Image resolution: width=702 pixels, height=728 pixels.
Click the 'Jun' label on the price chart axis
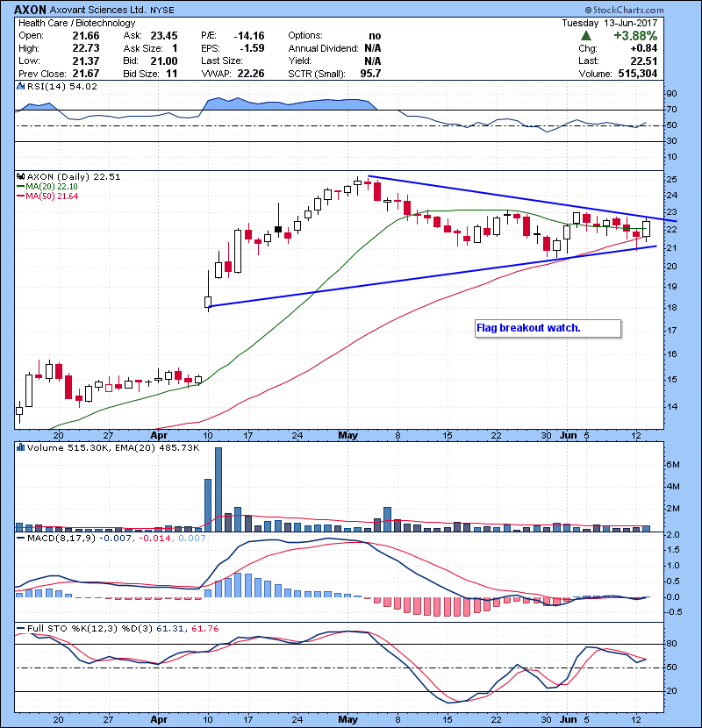[569, 436]
